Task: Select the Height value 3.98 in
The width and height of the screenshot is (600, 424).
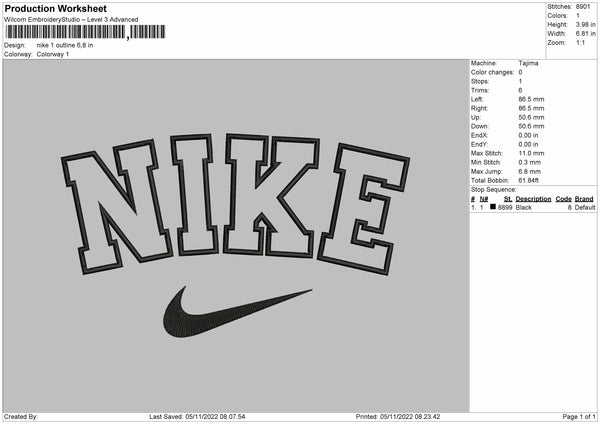Action: click(585, 24)
